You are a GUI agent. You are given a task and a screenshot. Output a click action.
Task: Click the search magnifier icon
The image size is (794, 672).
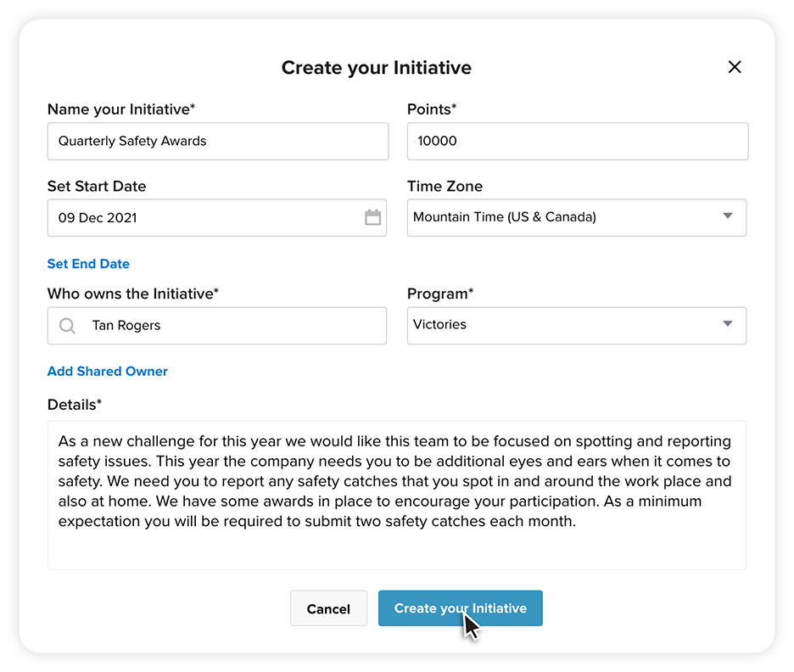pyautogui.click(x=67, y=326)
